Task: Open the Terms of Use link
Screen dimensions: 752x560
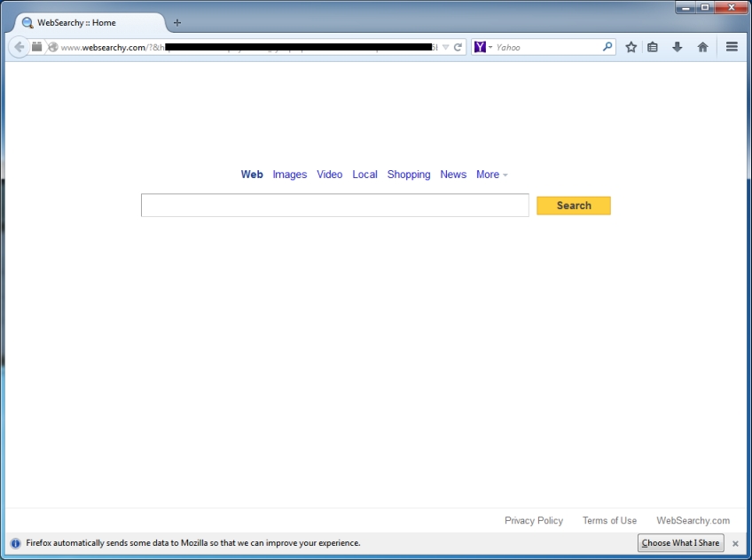Action: (x=609, y=520)
